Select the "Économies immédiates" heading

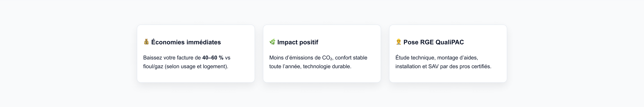click(x=186, y=42)
